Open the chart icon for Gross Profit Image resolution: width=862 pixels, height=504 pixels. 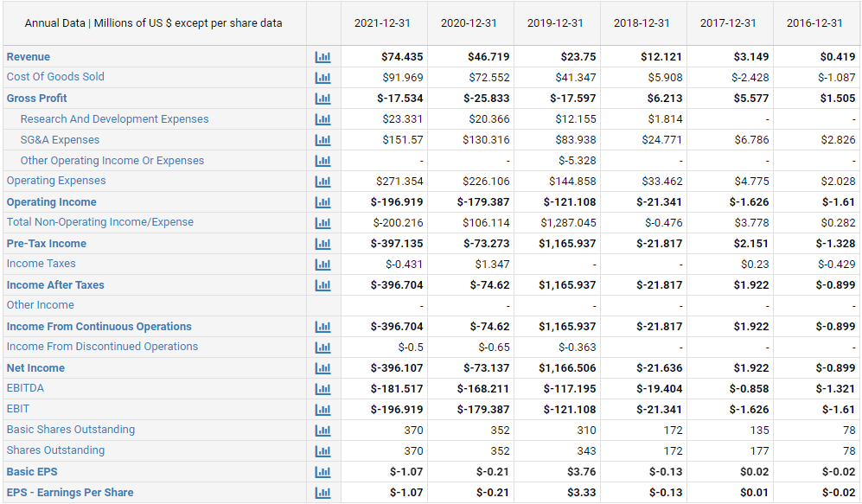pos(322,99)
